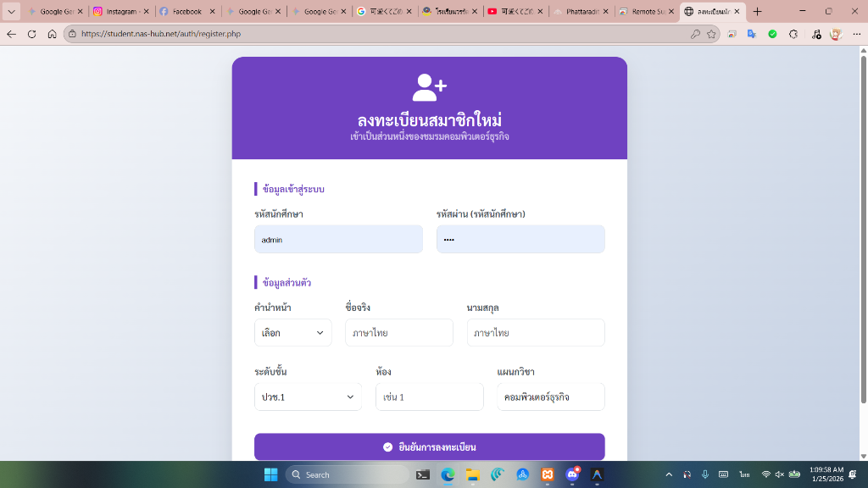Open the password key icon in the address bar
868x488 pixels.
pyautogui.click(x=695, y=34)
